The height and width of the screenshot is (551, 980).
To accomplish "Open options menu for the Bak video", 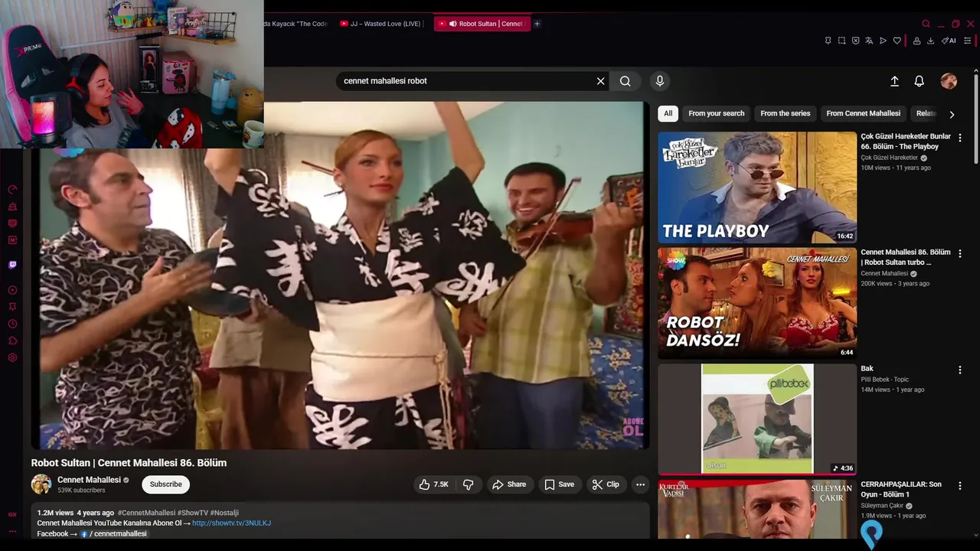I will pyautogui.click(x=960, y=370).
